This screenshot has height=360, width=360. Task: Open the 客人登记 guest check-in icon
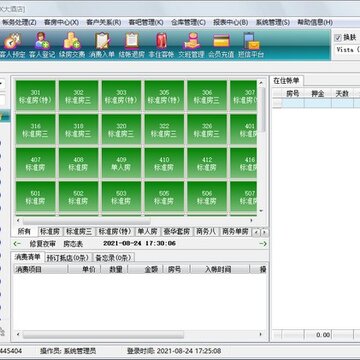click(x=42, y=46)
